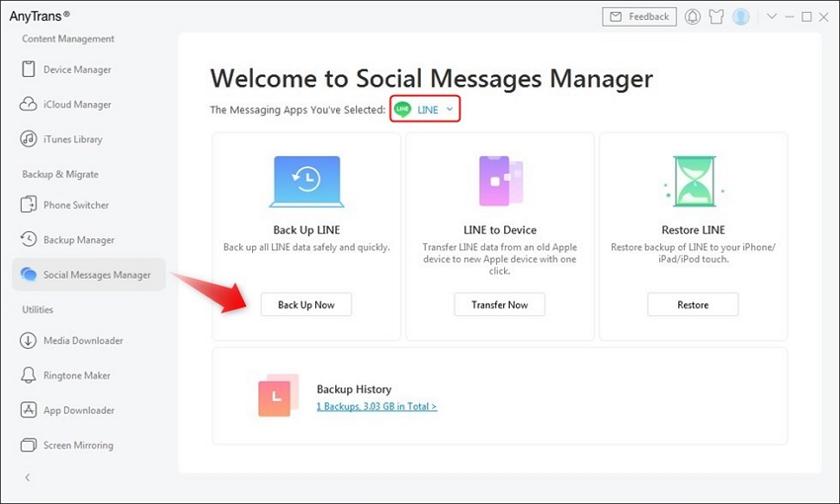Click 'Transfer LINE data from an old Apple' description
The height and width of the screenshot is (504, 840).
pos(500,259)
